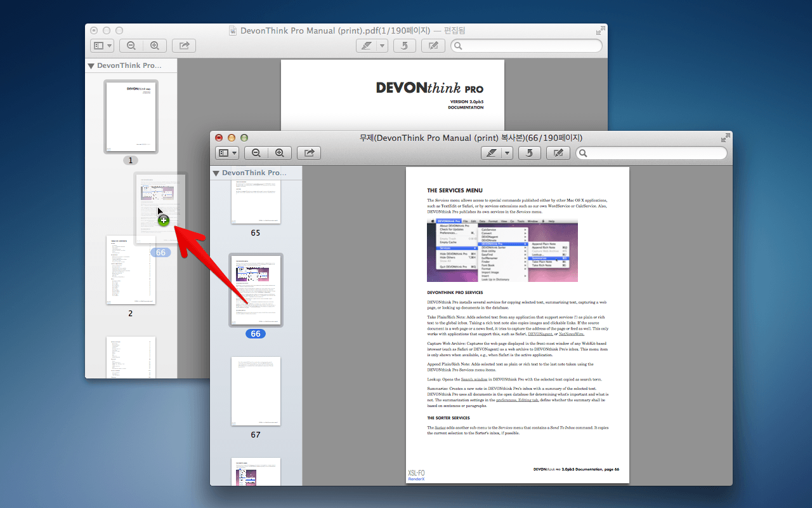Click the DEVONthink PRO title on back page

pyautogui.click(x=429, y=88)
